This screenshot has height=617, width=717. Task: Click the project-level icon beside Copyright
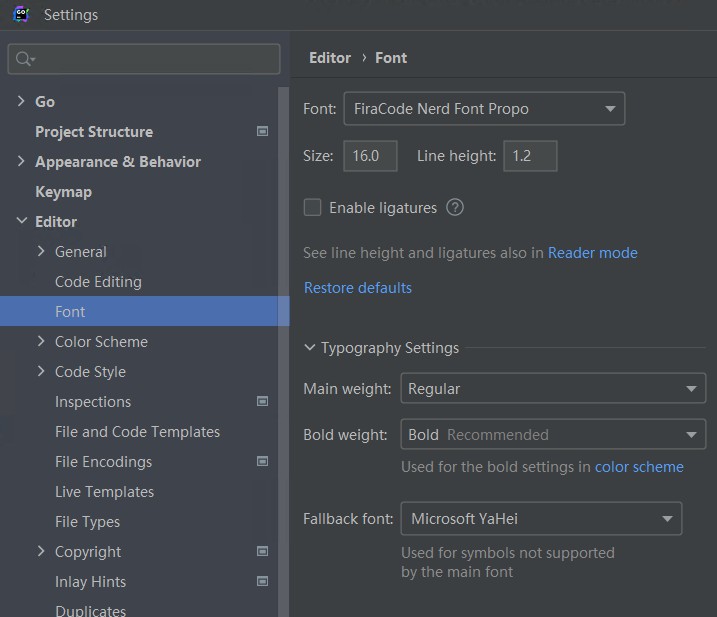(262, 551)
